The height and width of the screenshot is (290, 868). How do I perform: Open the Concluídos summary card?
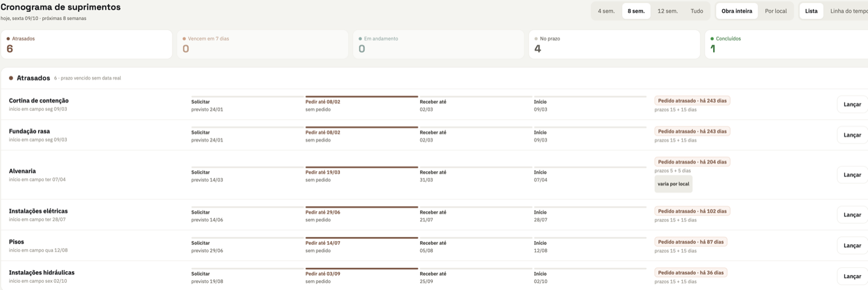click(787, 44)
